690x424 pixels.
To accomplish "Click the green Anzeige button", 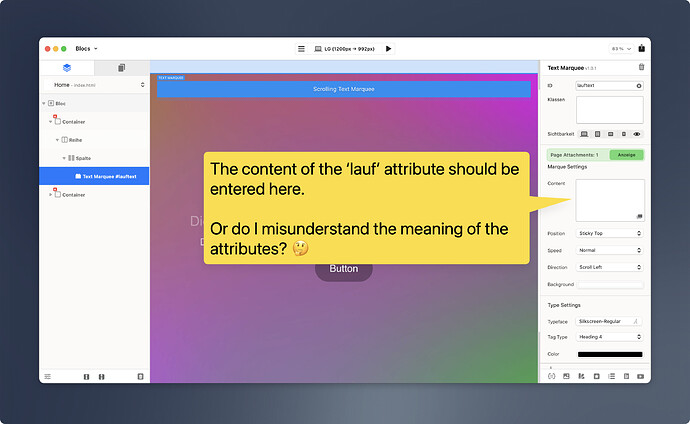I will 625,155.
